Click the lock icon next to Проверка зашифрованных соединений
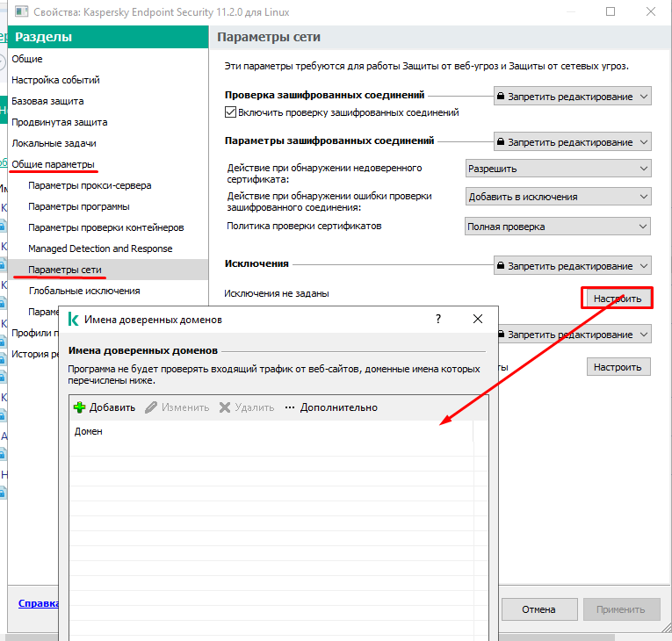 (500, 96)
